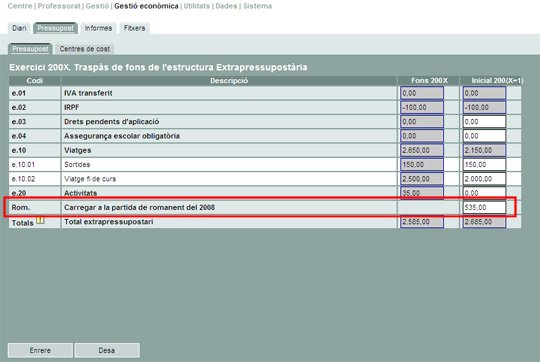Viewport: 540px width, 362px height.
Task: Select the top-level Pressupost tab
Action: [x=55, y=28]
